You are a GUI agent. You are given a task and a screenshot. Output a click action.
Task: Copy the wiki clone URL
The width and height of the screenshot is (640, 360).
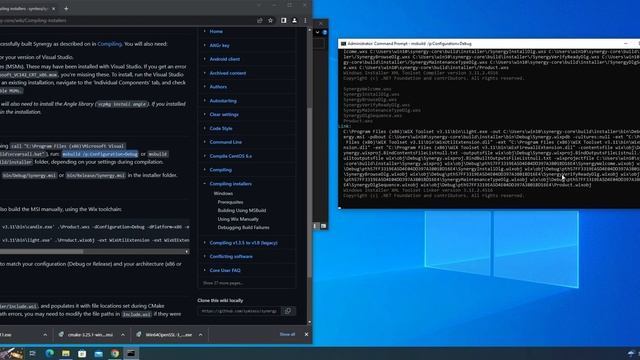tap(288, 311)
